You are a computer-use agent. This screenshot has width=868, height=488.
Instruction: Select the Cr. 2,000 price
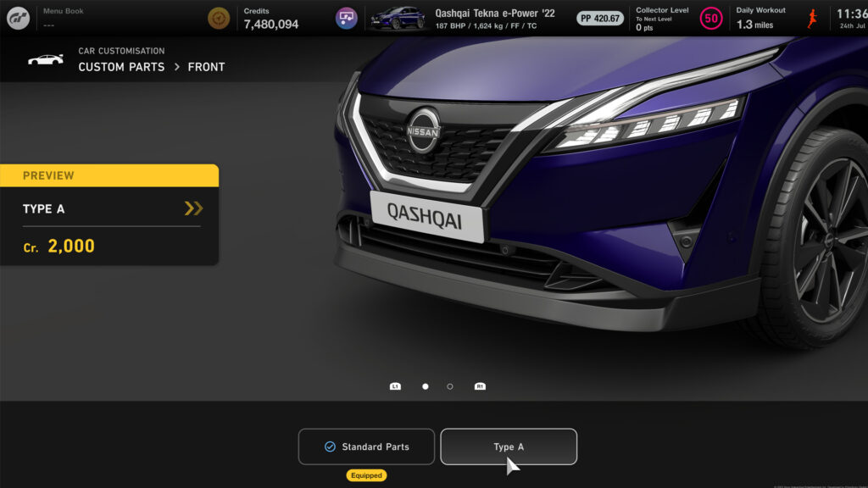pyautogui.click(x=58, y=247)
